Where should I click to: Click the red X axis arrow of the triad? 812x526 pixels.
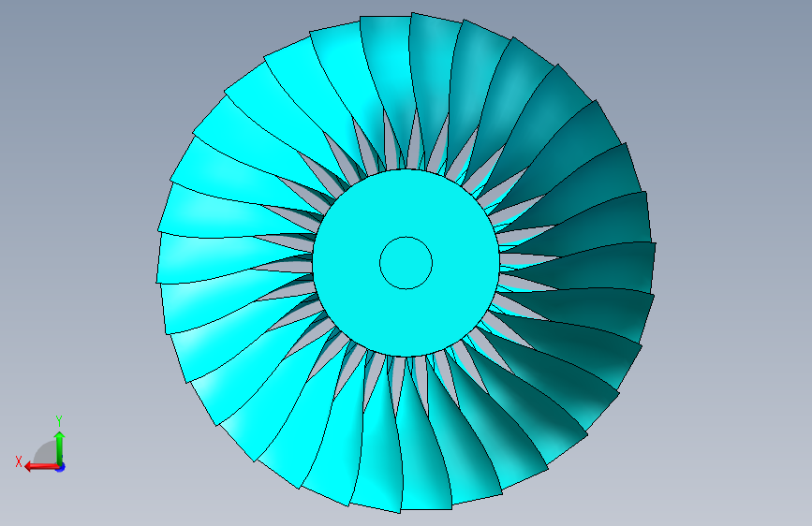[40, 466]
